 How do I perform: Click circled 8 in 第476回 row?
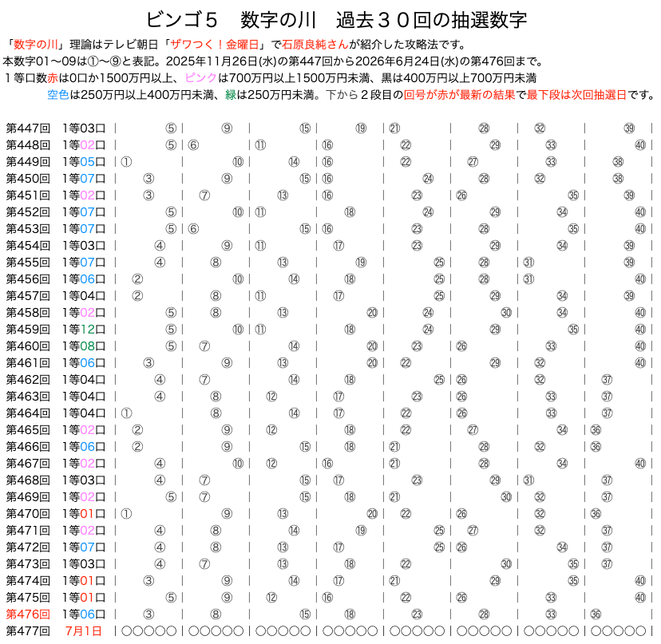(216, 614)
